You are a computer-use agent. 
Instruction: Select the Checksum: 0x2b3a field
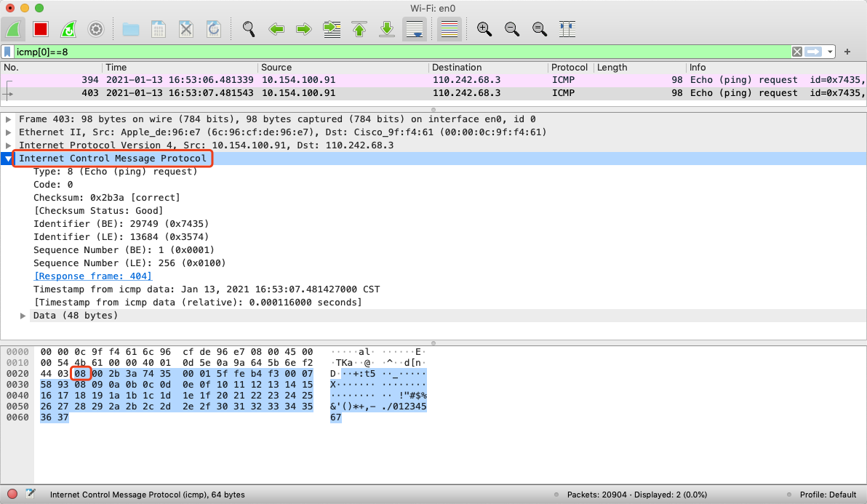pyautogui.click(x=107, y=197)
